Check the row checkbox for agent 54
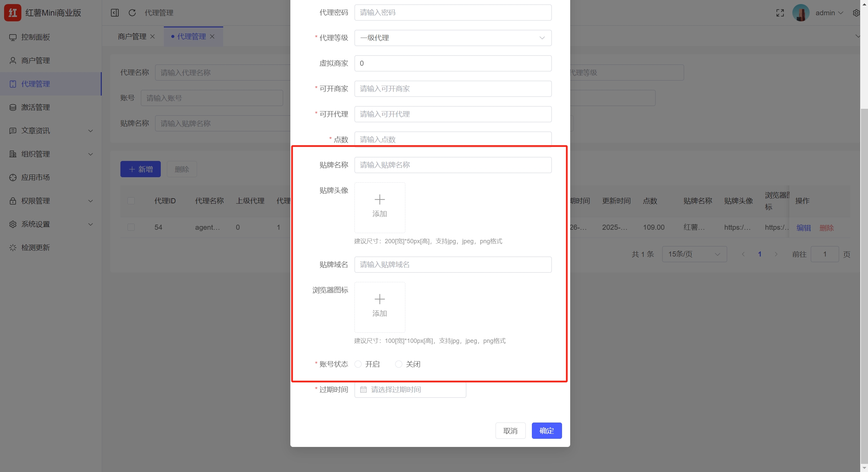 pyautogui.click(x=131, y=227)
